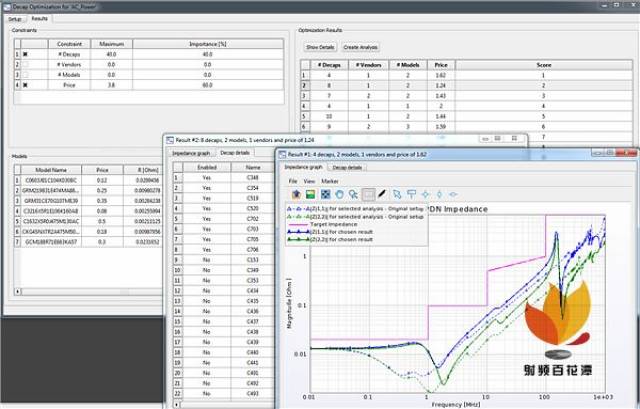Image resolution: width=640 pixels, height=409 pixels.
Task: Click the zoom magnifier tool in graph toolbar
Action: pyautogui.click(x=353, y=194)
